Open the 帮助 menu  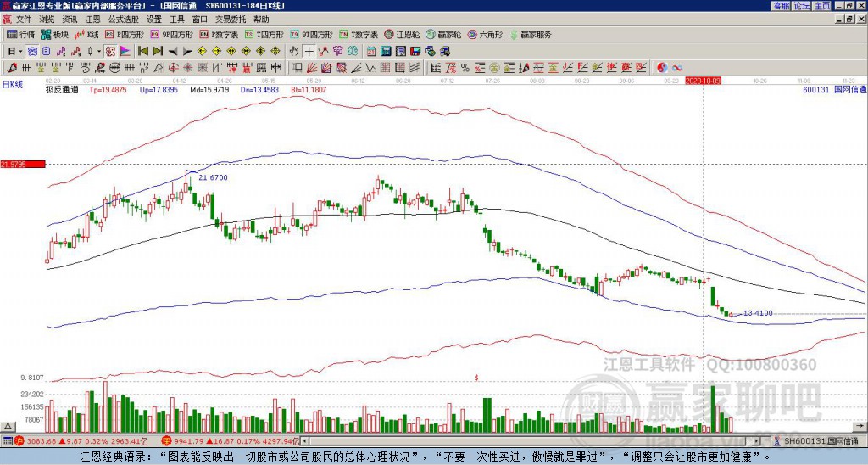(261, 20)
